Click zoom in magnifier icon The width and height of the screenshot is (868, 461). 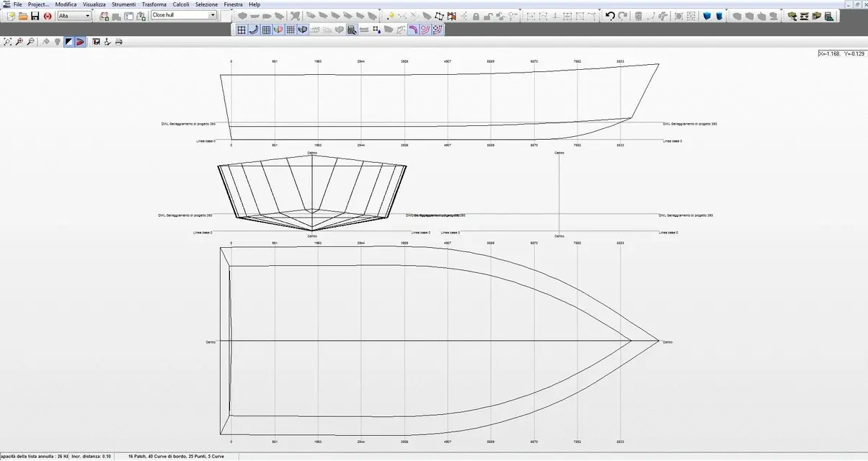[19, 42]
